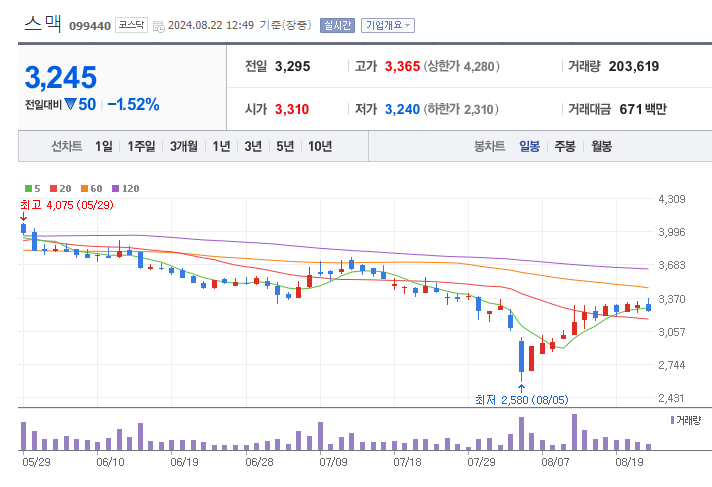
Task: Switch to 월봉 monthly candle chart
Action: (x=602, y=146)
